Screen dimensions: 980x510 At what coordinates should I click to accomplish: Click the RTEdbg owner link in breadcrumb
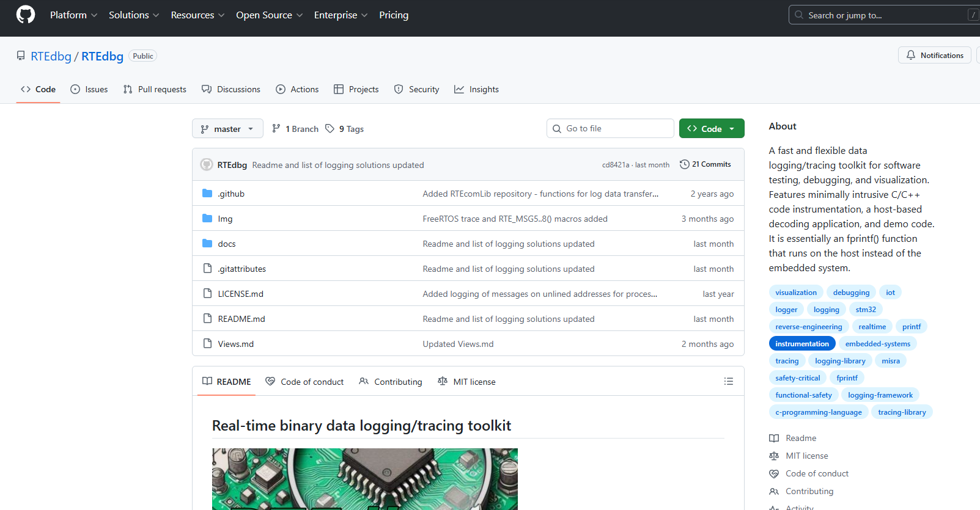pos(51,56)
